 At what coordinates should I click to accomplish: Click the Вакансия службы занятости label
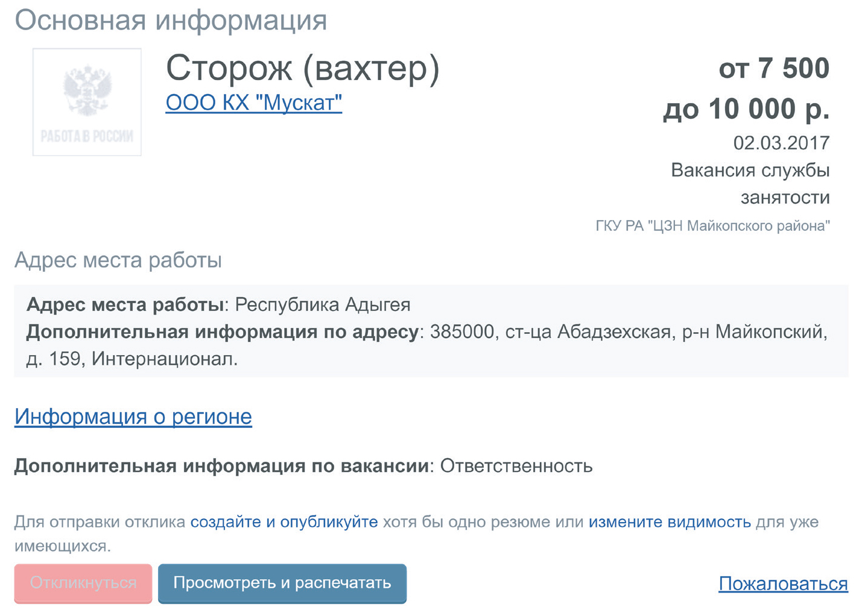click(x=750, y=184)
